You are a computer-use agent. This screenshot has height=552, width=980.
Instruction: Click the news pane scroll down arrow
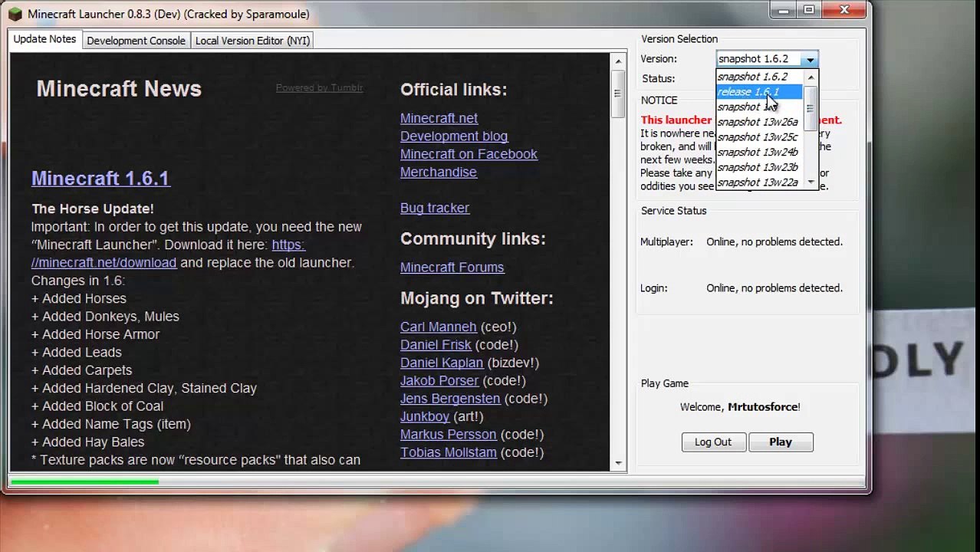point(618,463)
